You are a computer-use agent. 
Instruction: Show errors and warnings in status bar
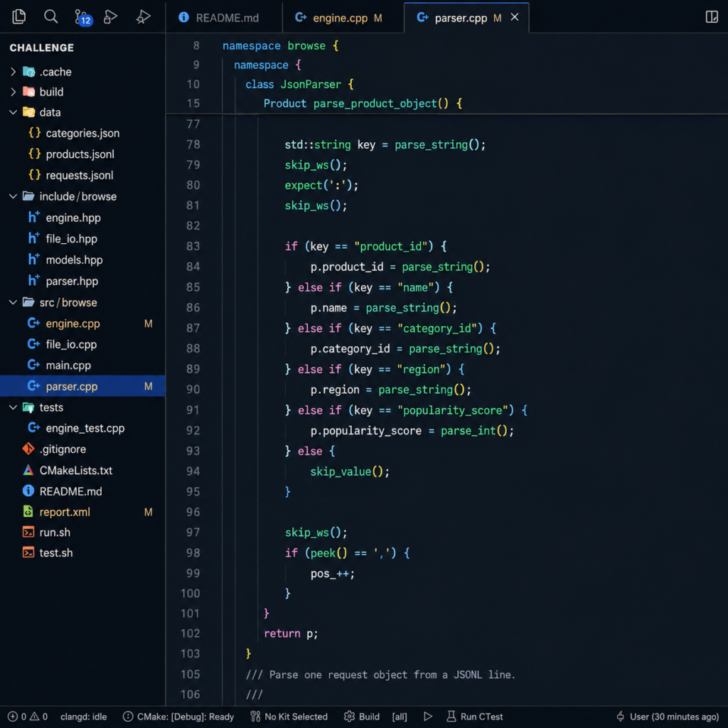28,717
